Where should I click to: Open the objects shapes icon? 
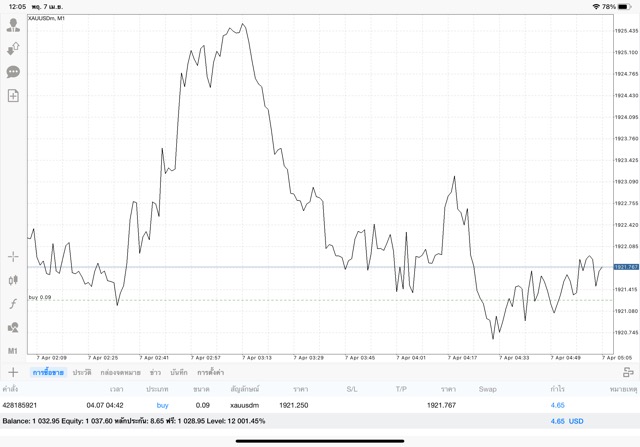13,328
